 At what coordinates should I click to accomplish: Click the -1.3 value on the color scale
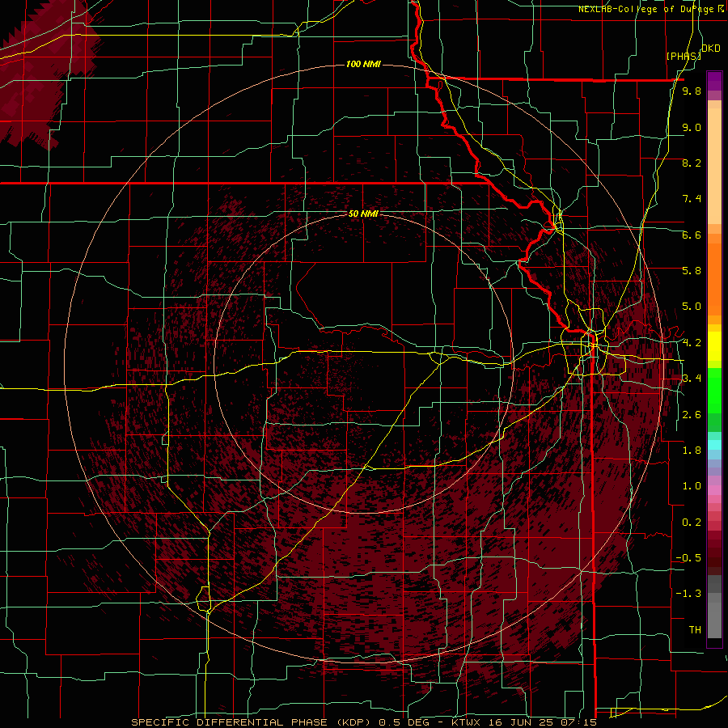[688, 594]
